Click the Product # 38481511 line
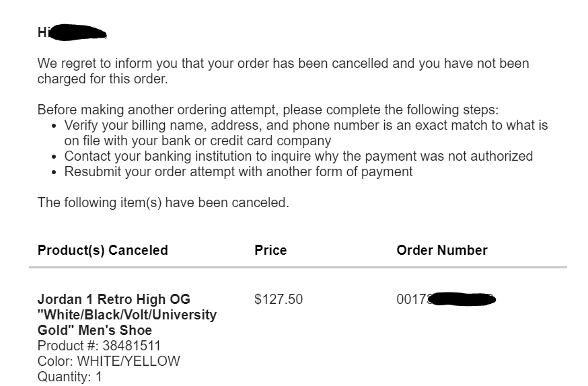The width and height of the screenshot is (588, 386). (99, 346)
